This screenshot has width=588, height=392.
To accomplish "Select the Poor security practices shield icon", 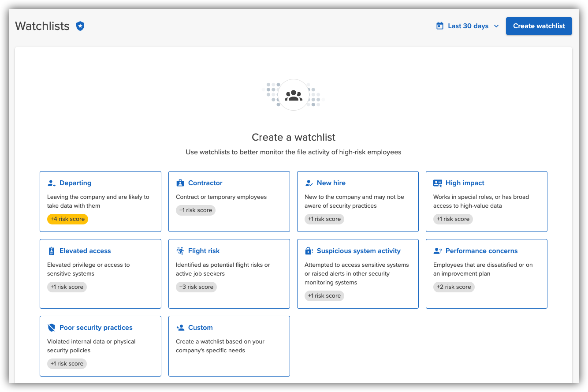I will click(x=52, y=327).
